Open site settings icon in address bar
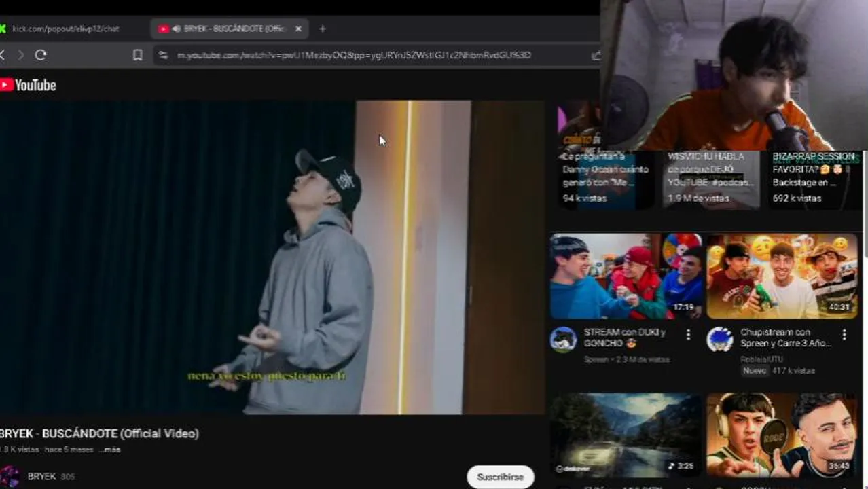 tap(163, 55)
